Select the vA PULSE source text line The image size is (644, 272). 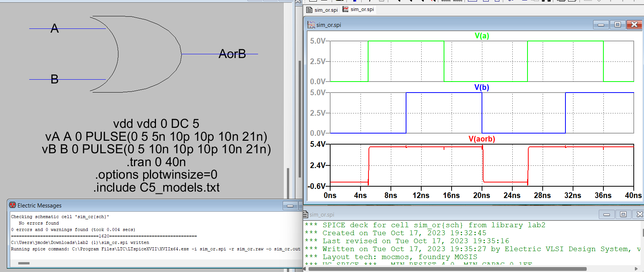coord(156,137)
